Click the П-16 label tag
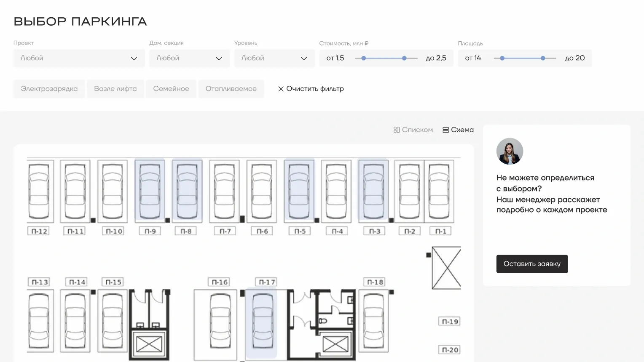 219,282
